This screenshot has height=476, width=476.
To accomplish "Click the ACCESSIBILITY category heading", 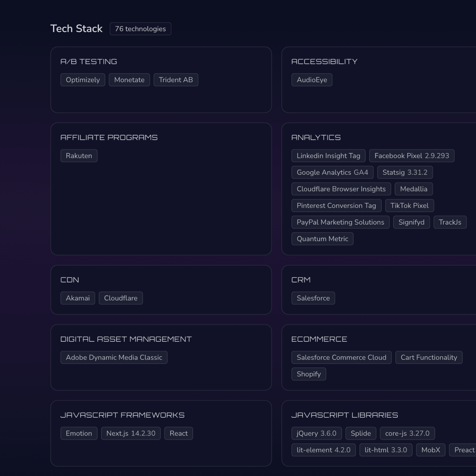I will tap(324, 61).
